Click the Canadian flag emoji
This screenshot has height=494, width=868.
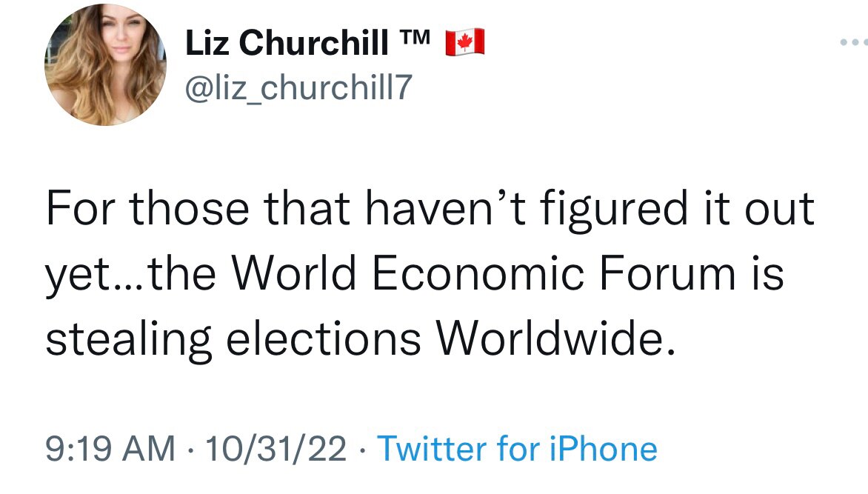point(464,43)
